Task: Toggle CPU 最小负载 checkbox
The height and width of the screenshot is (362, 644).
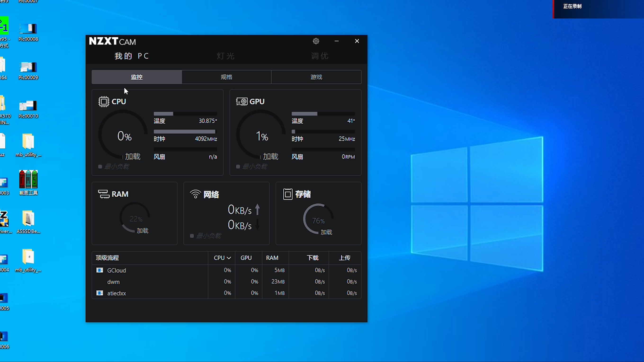Action: pyautogui.click(x=100, y=167)
